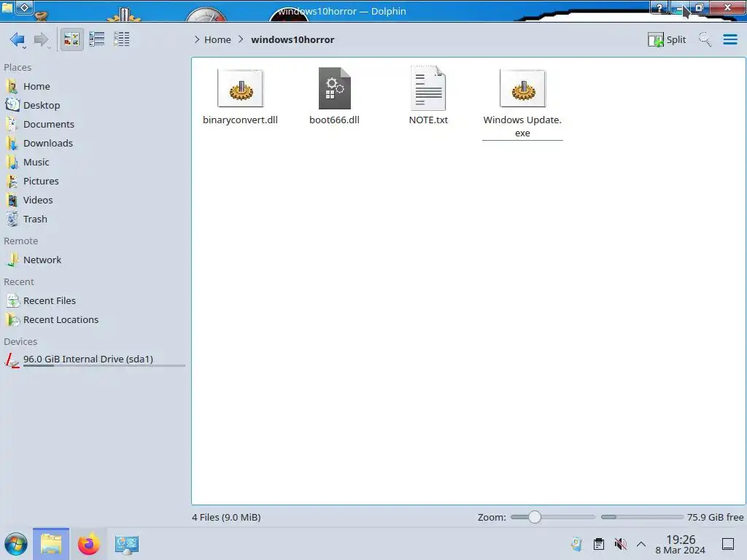Open Network under Remote
The width and height of the screenshot is (747, 560).
(x=94, y=260)
